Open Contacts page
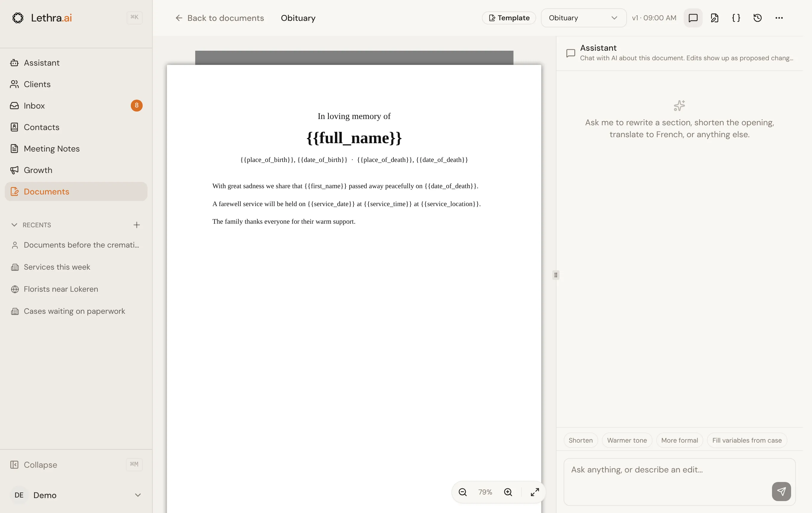The height and width of the screenshot is (513, 812). click(76, 127)
